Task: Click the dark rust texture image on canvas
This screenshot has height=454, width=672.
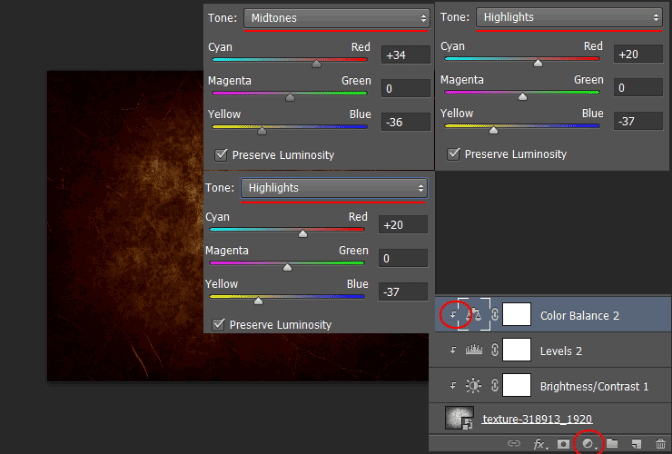Action: coord(124,226)
